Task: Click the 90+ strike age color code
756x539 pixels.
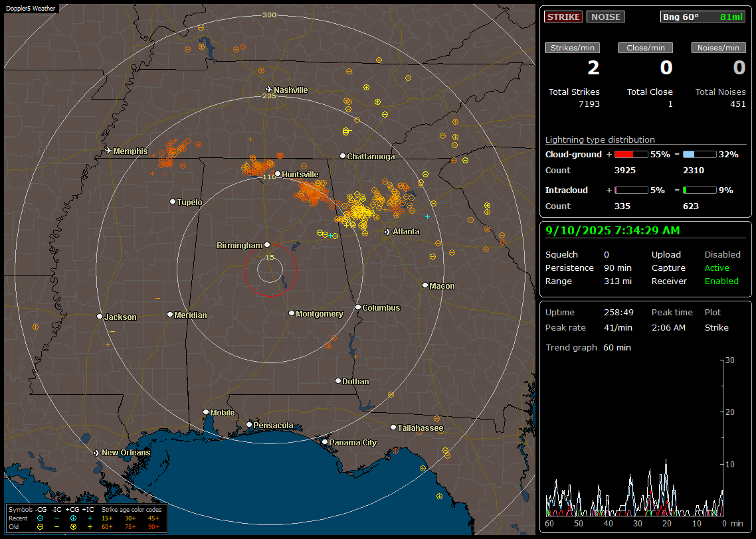Action: coord(153,527)
